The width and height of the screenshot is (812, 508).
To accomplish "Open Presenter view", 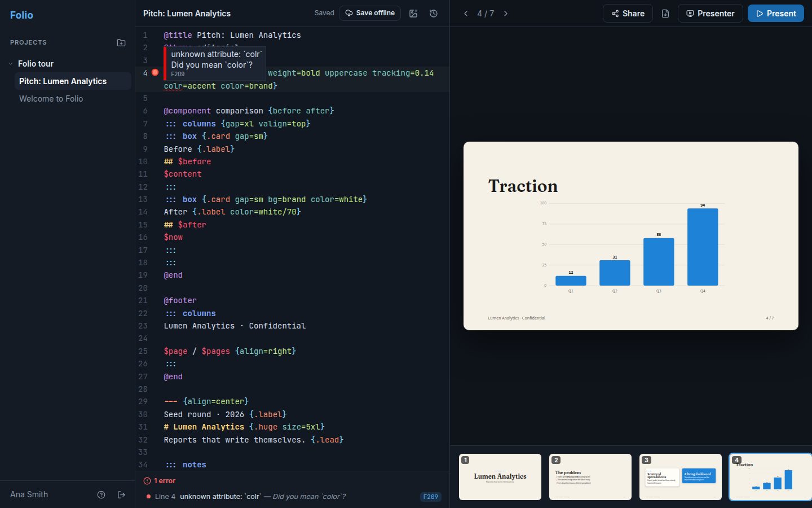I will [x=710, y=14].
